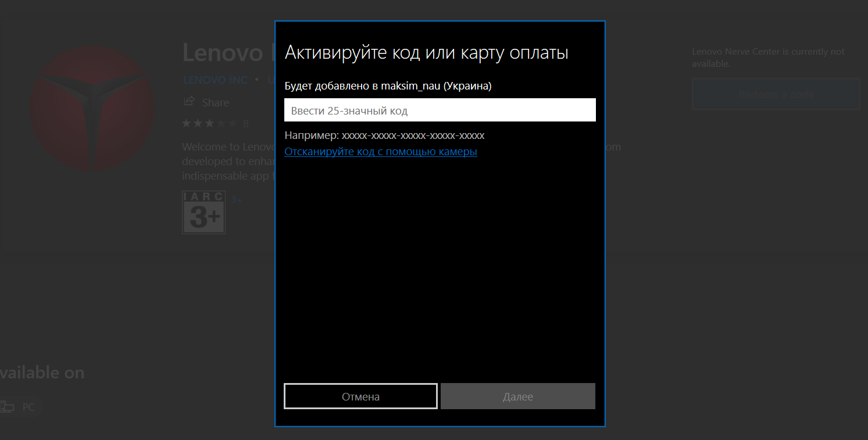Click the 25-digit code input field
Screen dimensions: 868x440
(440, 110)
